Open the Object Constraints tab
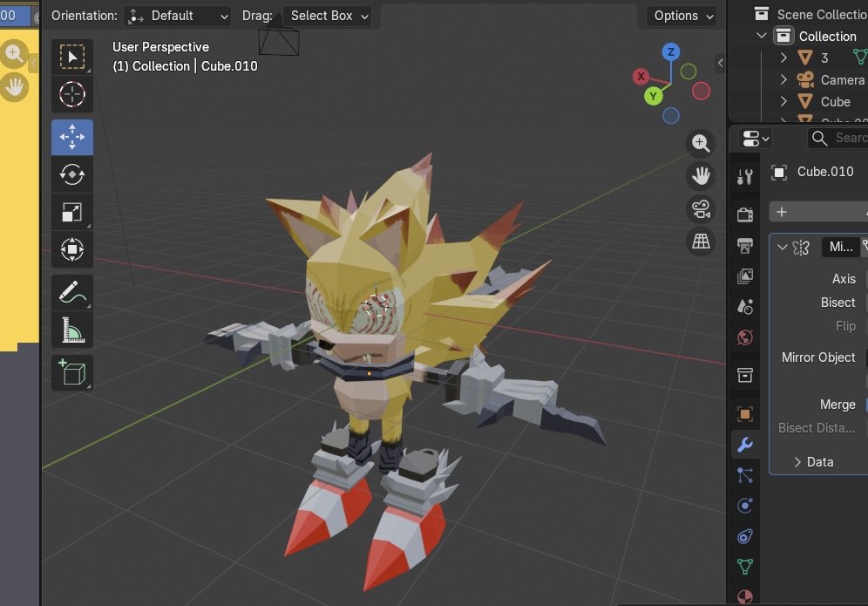Viewport: 868px width, 606px height. (x=745, y=535)
